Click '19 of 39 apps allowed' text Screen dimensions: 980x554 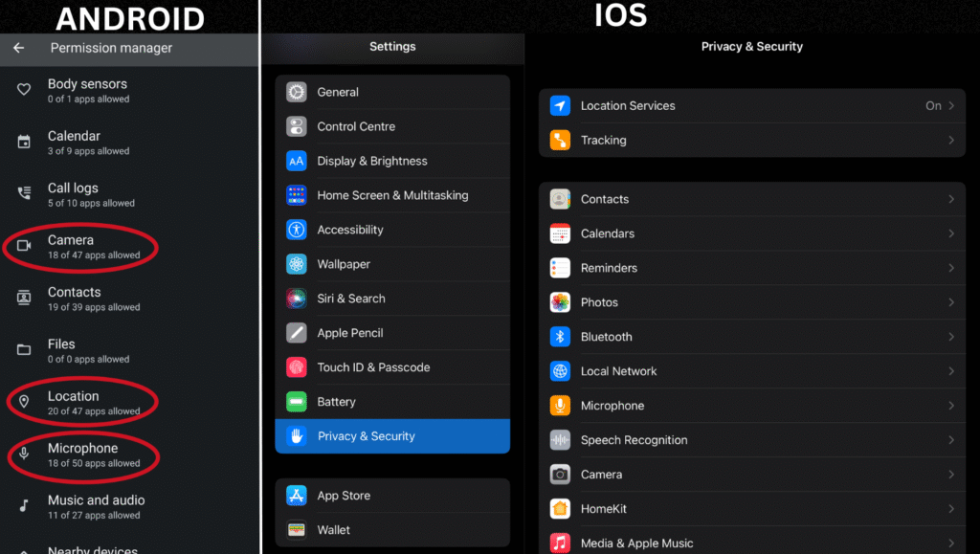click(x=94, y=307)
